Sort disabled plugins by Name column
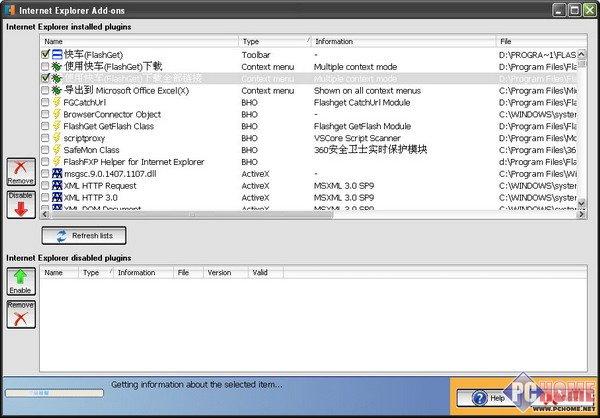Image resolution: width=600 pixels, height=418 pixels. pos(59,273)
